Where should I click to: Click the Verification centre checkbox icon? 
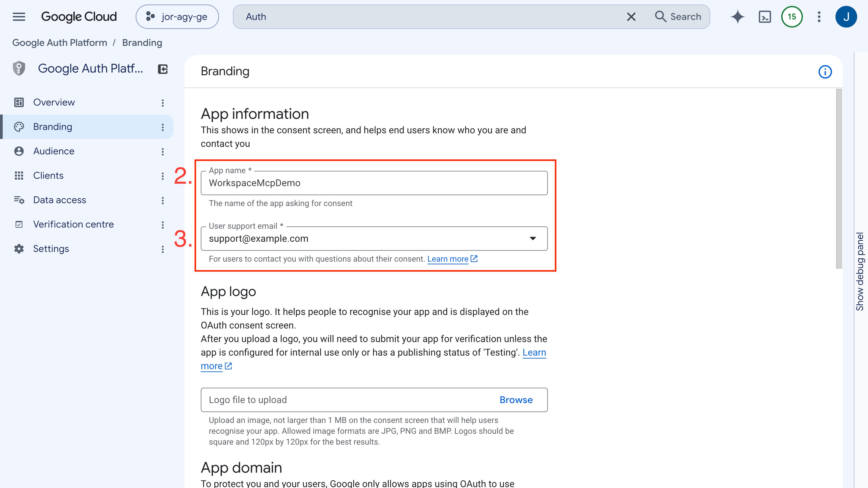pyautogui.click(x=19, y=224)
